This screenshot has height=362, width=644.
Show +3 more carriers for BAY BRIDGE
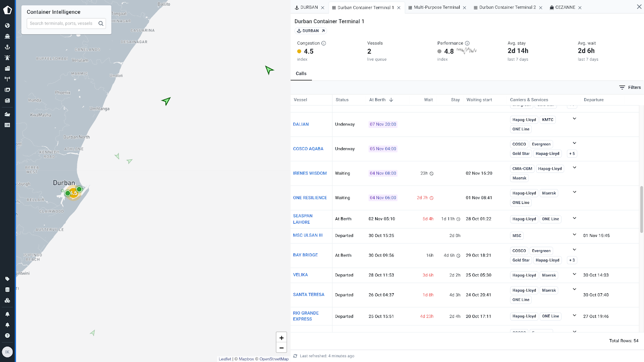pyautogui.click(x=572, y=260)
